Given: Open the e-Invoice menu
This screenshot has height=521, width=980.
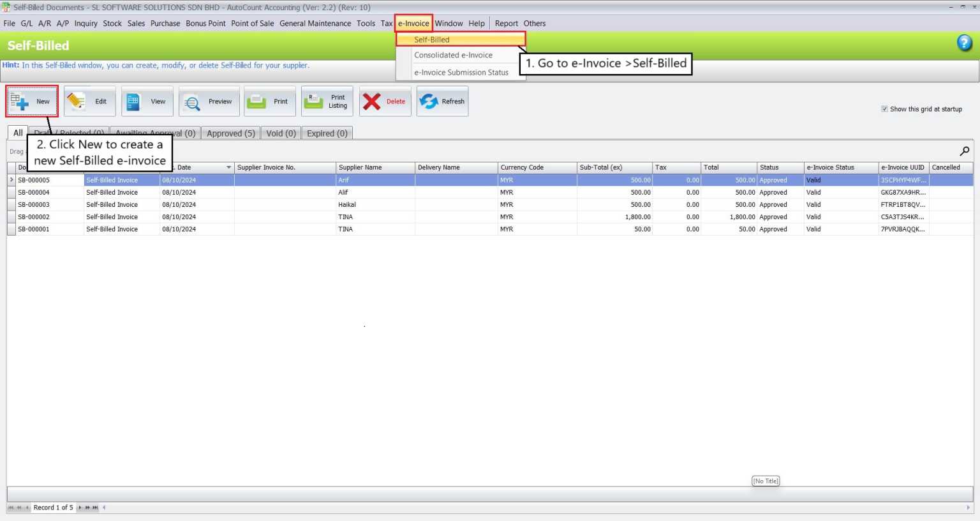Looking at the screenshot, I should 413,24.
